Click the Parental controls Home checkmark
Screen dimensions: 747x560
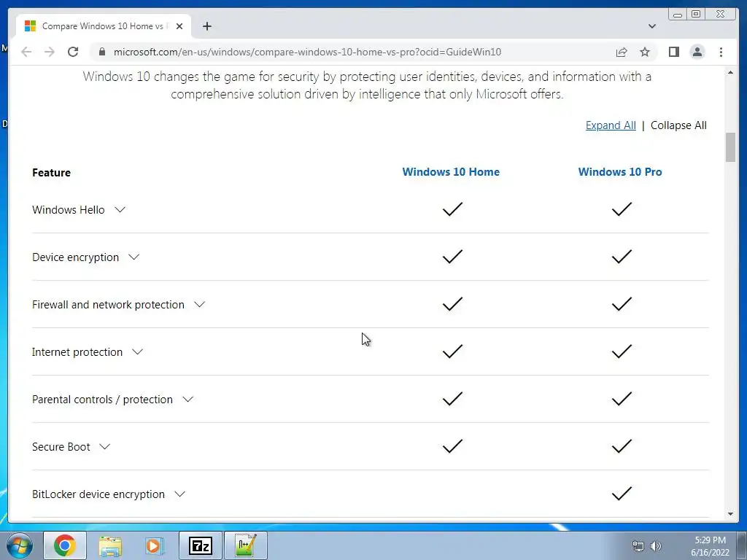[x=452, y=399]
